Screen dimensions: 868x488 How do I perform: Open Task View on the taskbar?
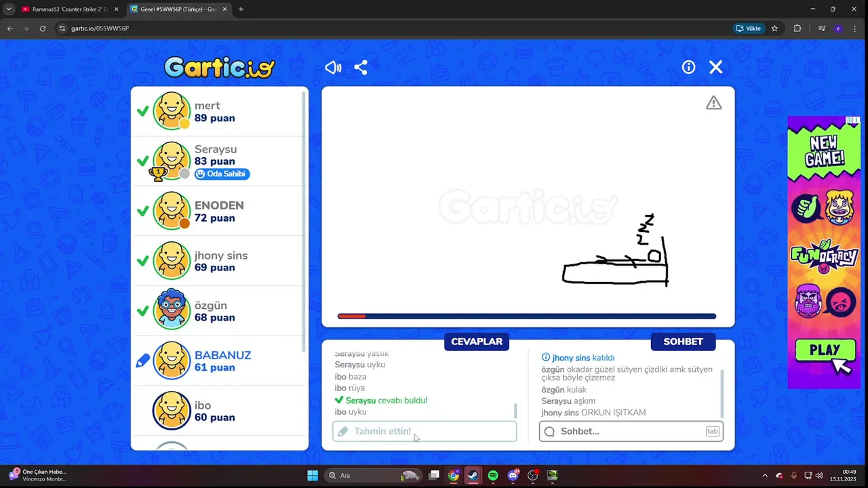pos(434,475)
